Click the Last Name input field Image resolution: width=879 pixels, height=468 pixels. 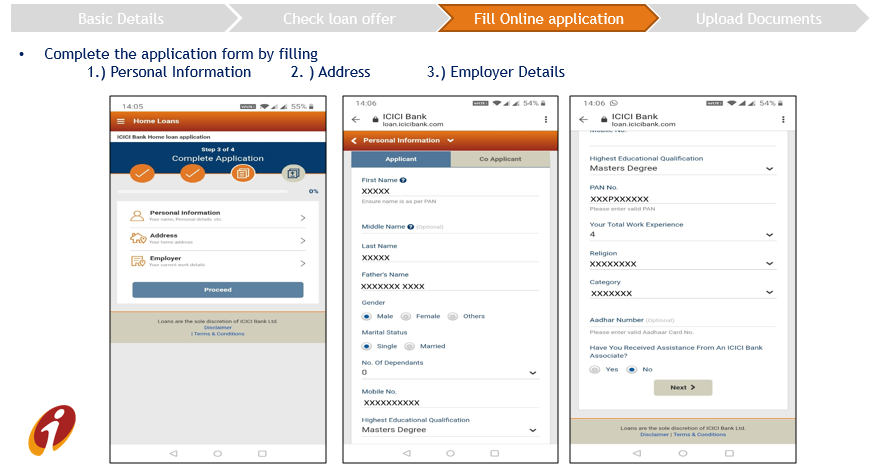450,257
